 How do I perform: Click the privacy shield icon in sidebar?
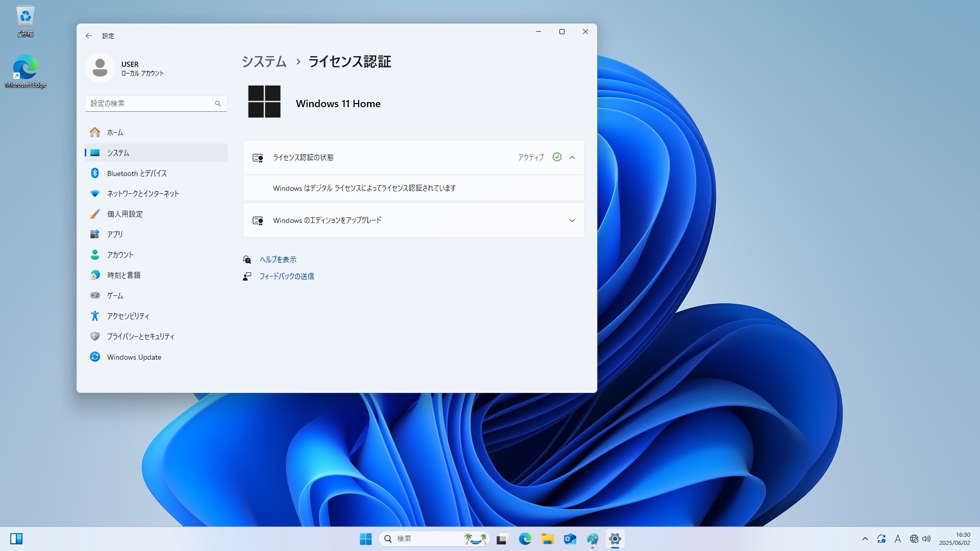click(x=95, y=336)
